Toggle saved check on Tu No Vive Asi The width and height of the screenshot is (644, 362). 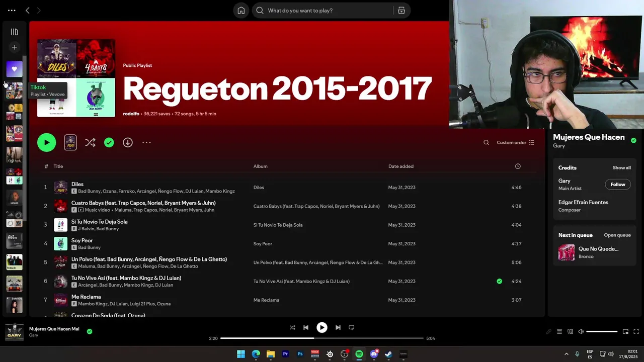coord(499,281)
